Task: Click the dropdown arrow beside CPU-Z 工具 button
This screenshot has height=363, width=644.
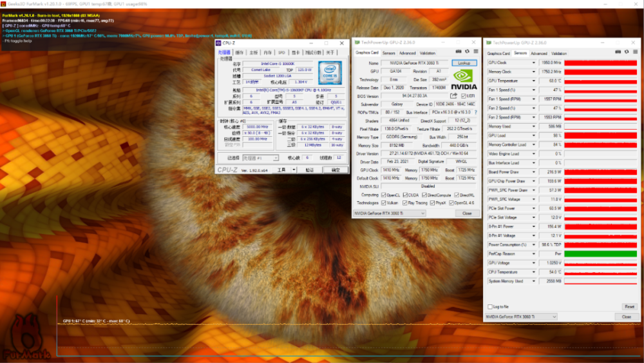Action: click(294, 170)
